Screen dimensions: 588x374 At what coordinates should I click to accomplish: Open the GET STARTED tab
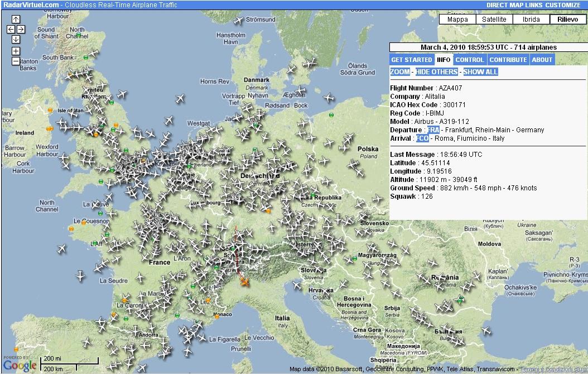click(411, 60)
